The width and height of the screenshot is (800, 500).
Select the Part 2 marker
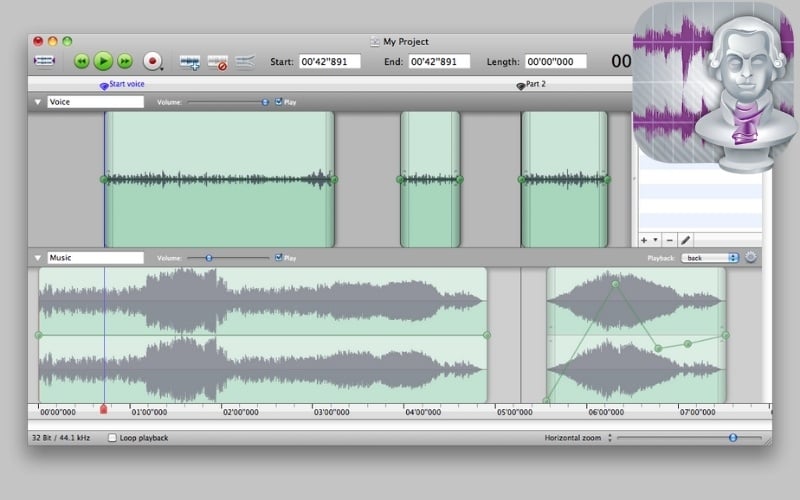(531, 84)
